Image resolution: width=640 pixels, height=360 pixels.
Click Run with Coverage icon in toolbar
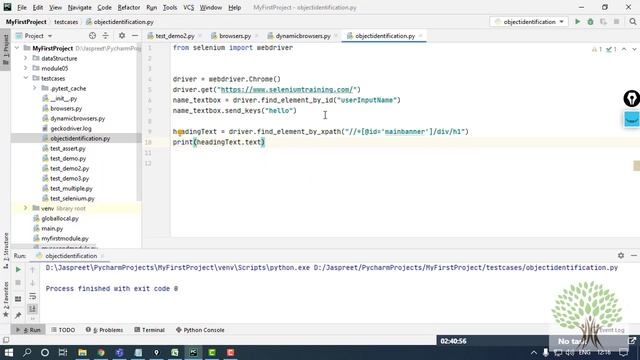[x=603, y=22]
